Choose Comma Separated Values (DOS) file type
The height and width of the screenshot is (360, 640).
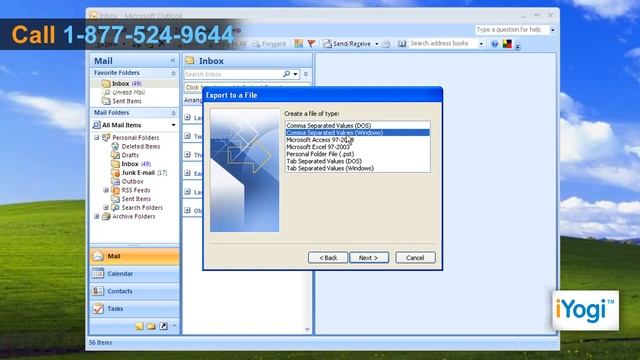coord(358,126)
